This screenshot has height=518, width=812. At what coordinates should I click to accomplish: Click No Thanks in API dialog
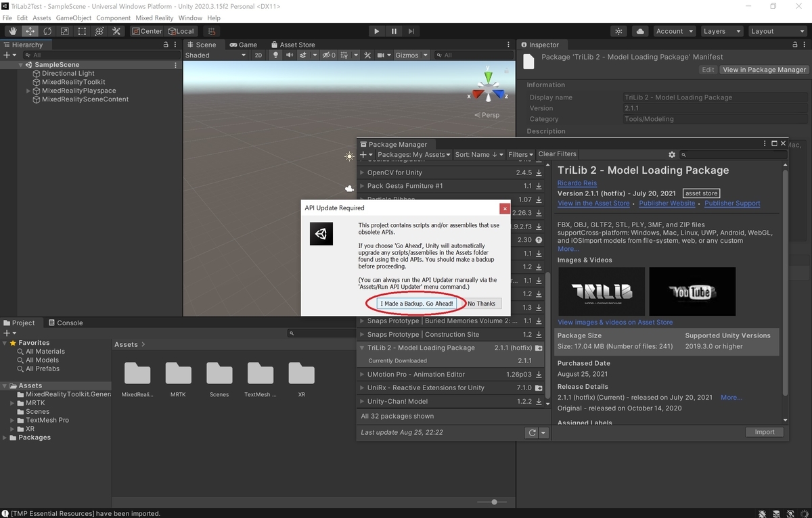pos(481,304)
